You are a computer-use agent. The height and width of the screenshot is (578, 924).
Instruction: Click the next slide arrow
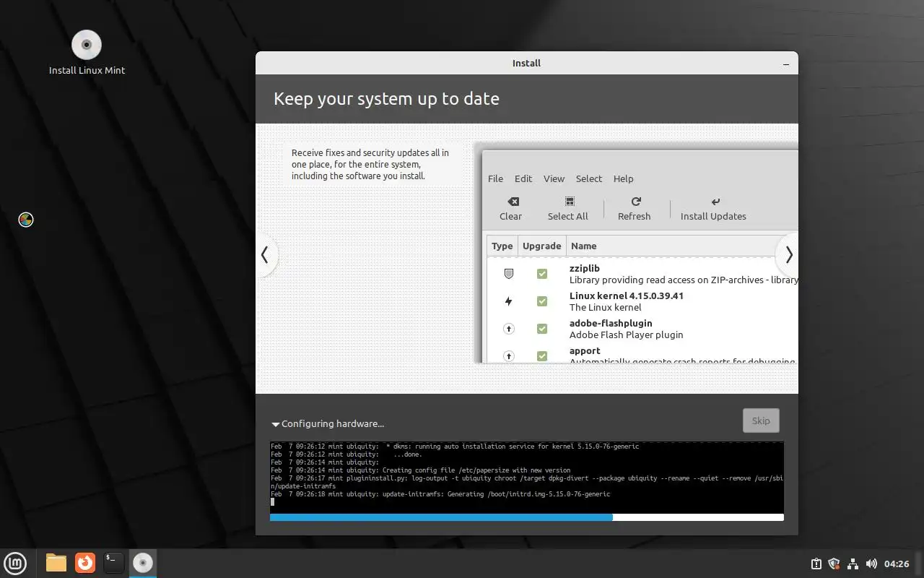(788, 254)
